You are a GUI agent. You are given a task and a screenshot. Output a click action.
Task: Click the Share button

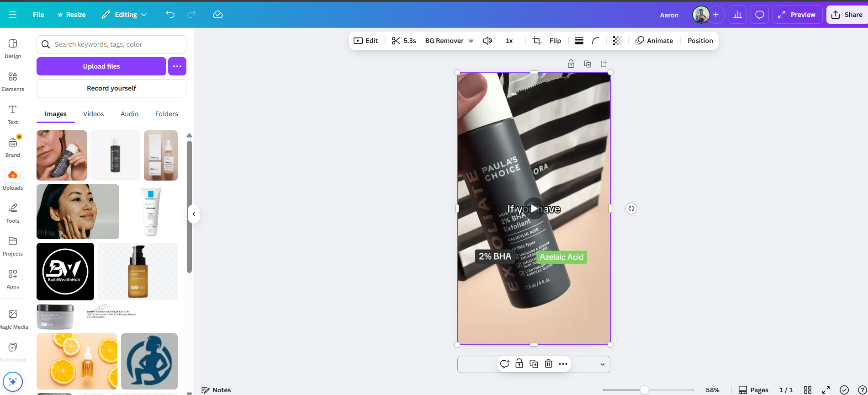847,15
